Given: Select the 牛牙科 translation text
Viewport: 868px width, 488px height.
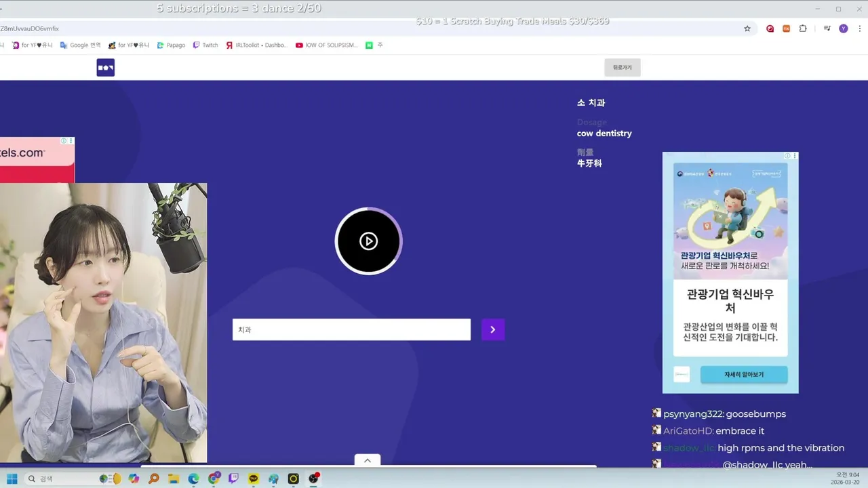Looking at the screenshot, I should 589,163.
